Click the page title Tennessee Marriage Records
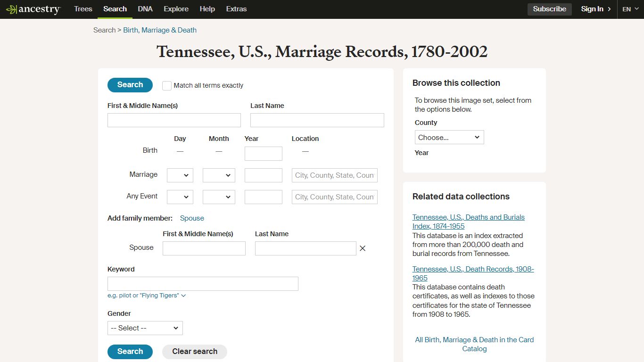Image resolution: width=644 pixels, height=362 pixels. point(322,51)
